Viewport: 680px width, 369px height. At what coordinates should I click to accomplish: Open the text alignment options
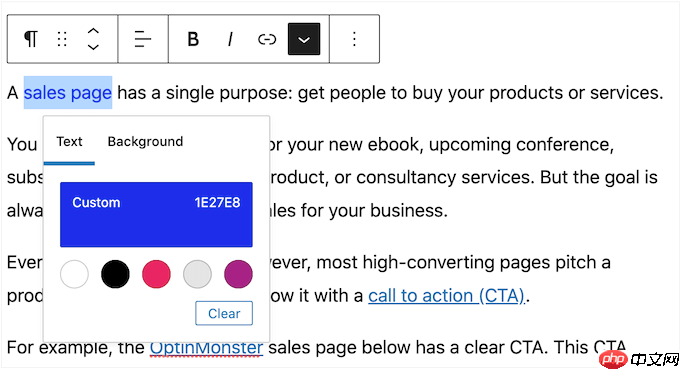pos(143,39)
